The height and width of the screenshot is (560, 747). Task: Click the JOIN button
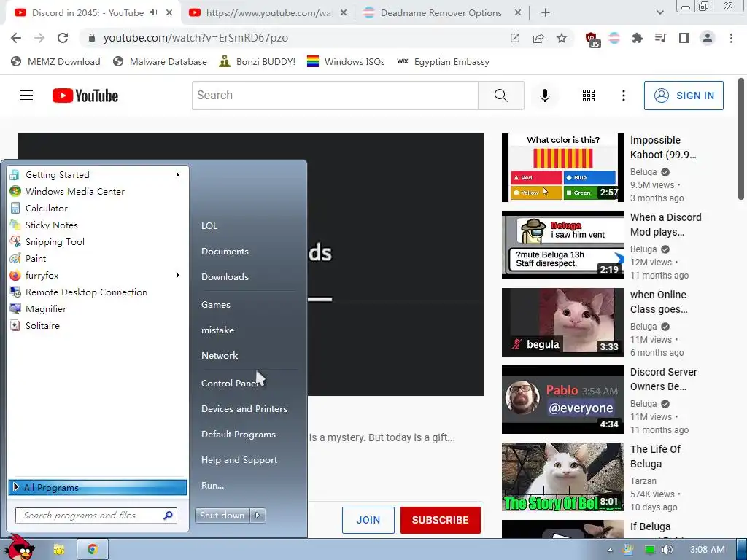368,520
